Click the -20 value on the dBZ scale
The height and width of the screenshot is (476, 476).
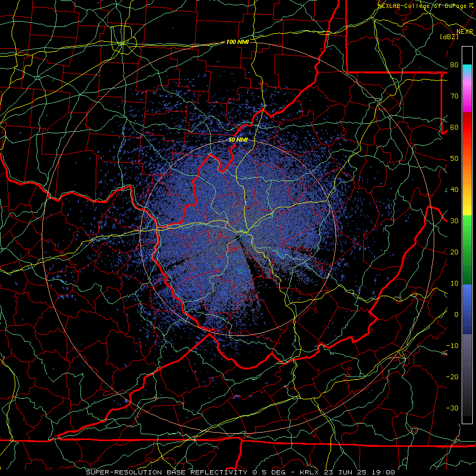452,377
